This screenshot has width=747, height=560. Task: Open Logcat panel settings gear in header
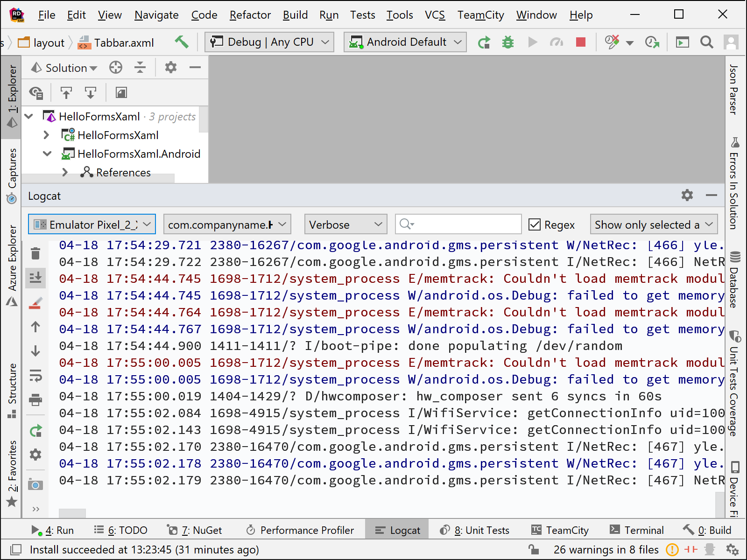pos(687,195)
